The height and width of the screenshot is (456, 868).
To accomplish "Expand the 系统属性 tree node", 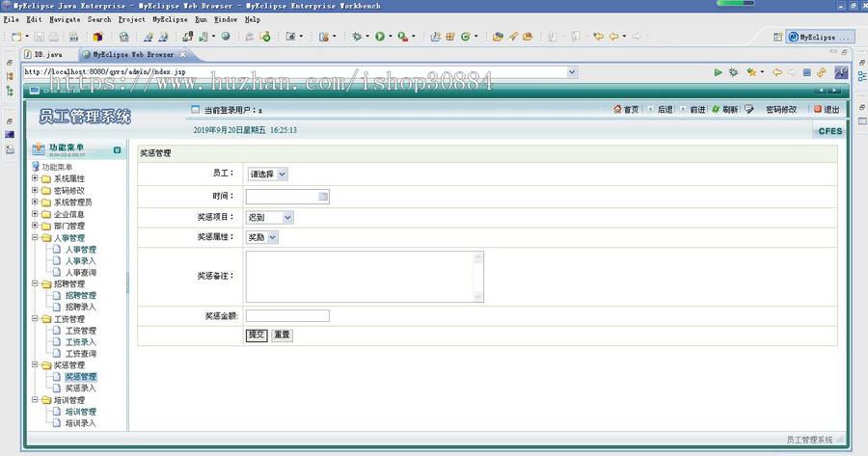I will [x=35, y=178].
